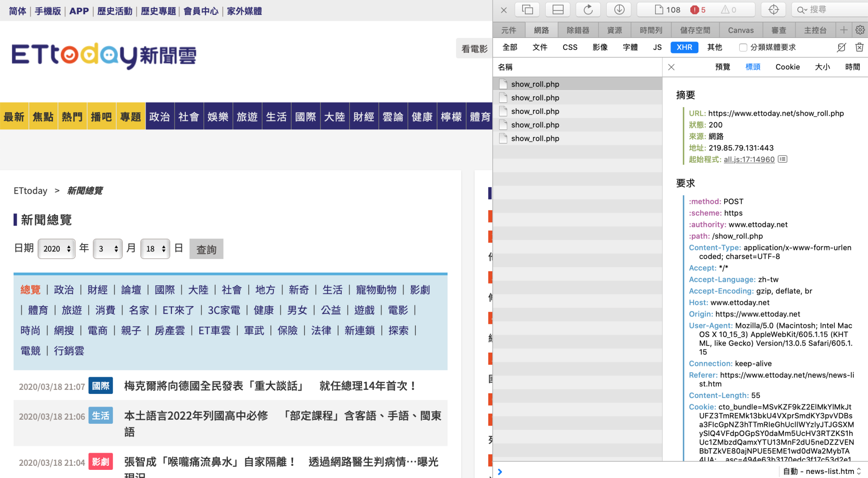Open the 梅克爾 news headline

(270, 386)
